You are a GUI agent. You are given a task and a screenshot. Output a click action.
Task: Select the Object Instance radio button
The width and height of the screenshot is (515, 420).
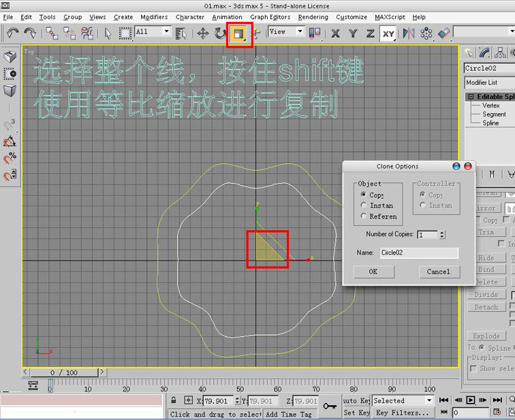click(363, 205)
